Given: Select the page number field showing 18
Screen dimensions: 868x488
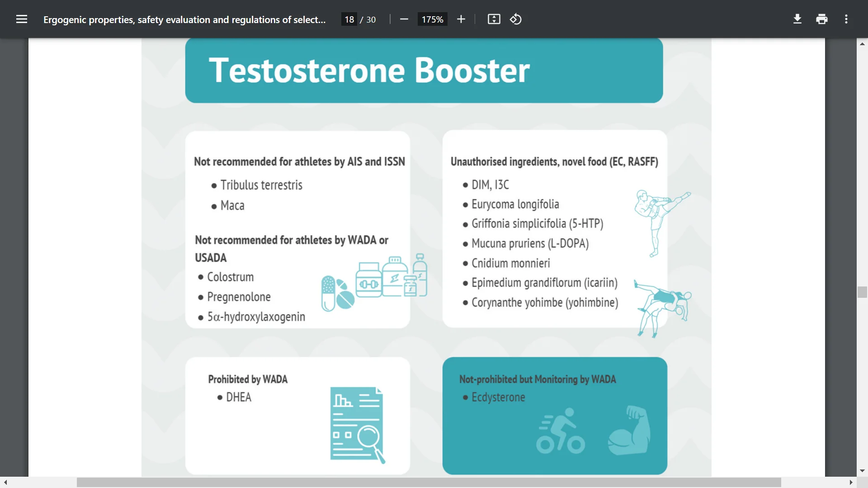Looking at the screenshot, I should (349, 19).
